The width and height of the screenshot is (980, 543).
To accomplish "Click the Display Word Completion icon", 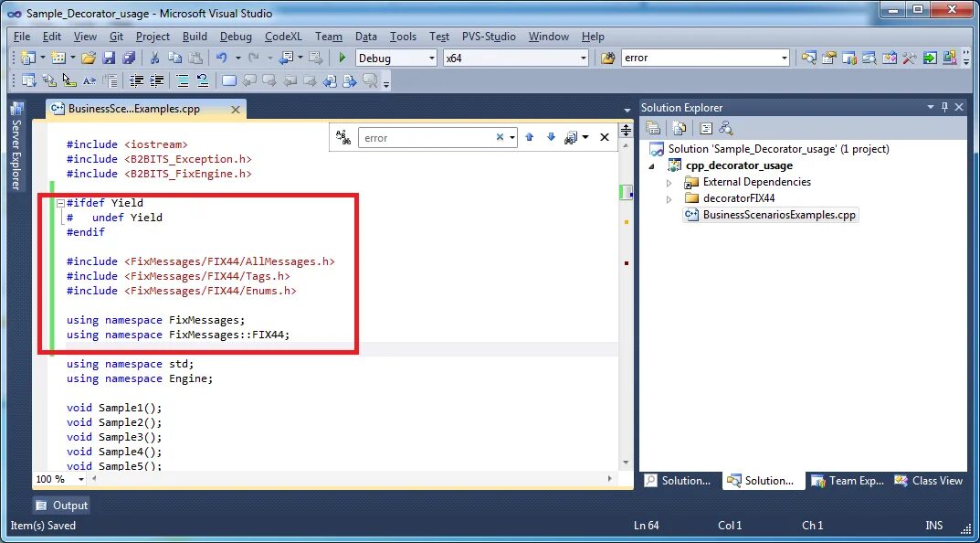I will tap(90, 80).
